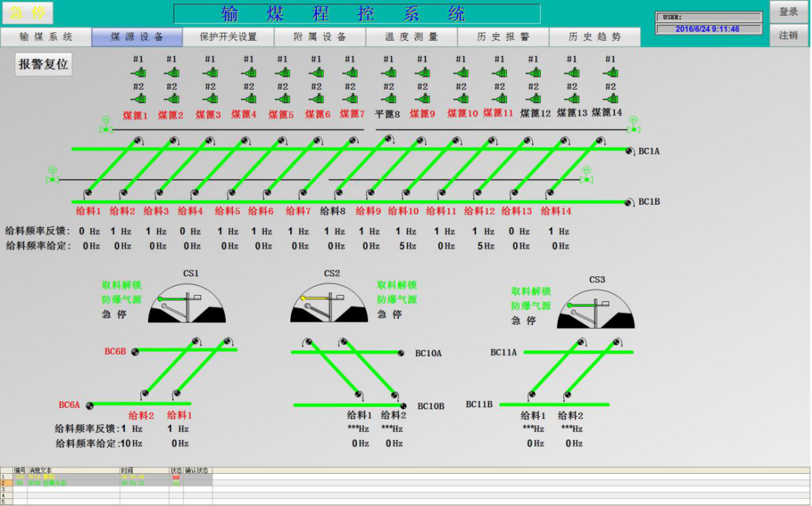Click the 给料12 feeder label
The image size is (812, 506).
click(x=480, y=211)
